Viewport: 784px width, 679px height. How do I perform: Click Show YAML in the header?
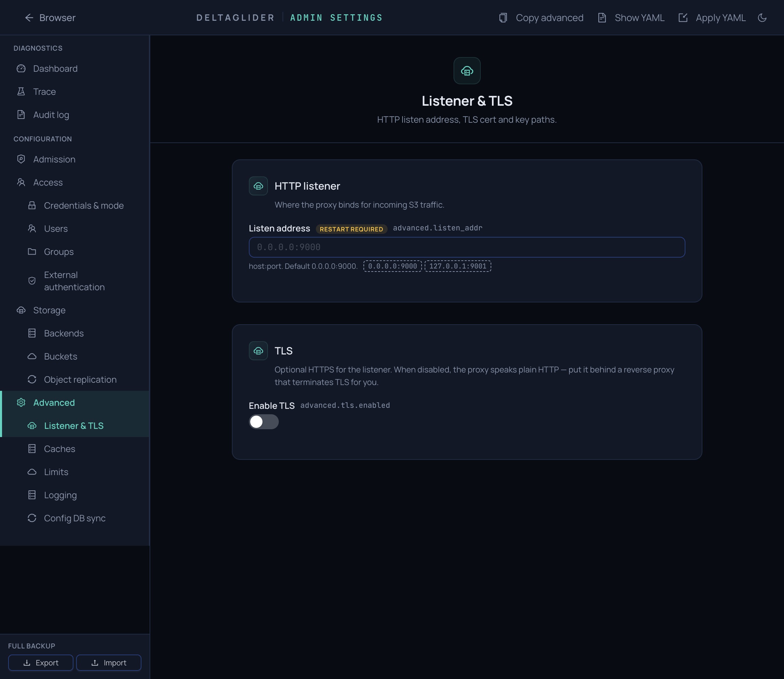pyautogui.click(x=631, y=18)
